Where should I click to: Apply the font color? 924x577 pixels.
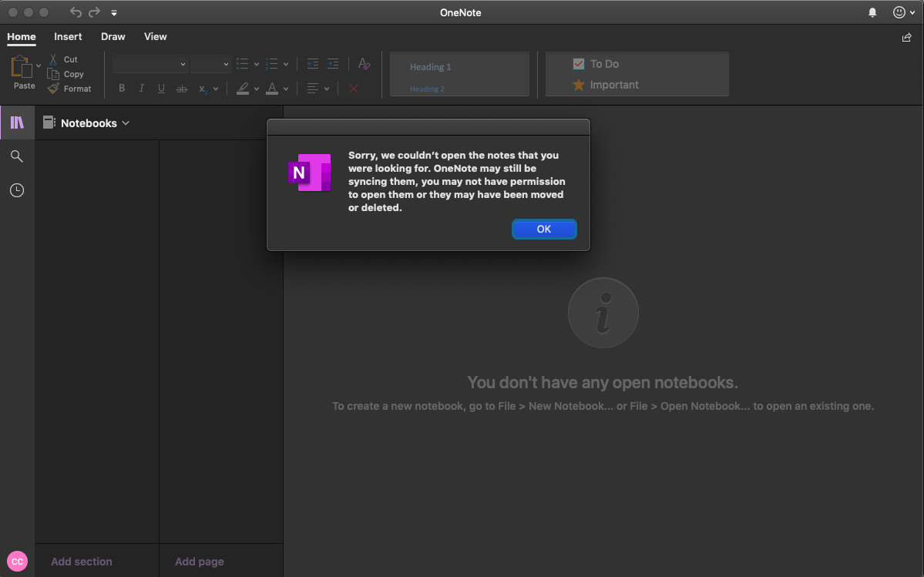click(272, 89)
